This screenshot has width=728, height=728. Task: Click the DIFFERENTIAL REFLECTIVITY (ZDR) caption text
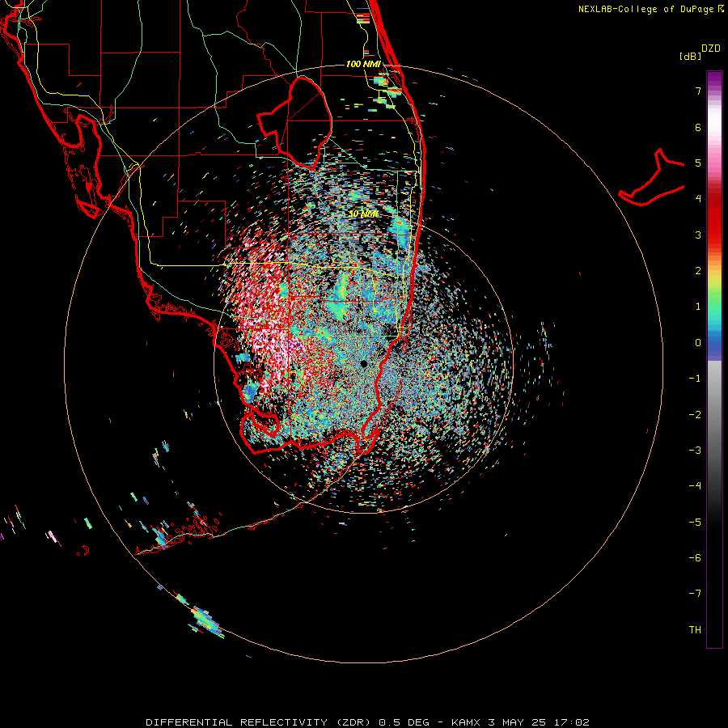pyautogui.click(x=260, y=722)
